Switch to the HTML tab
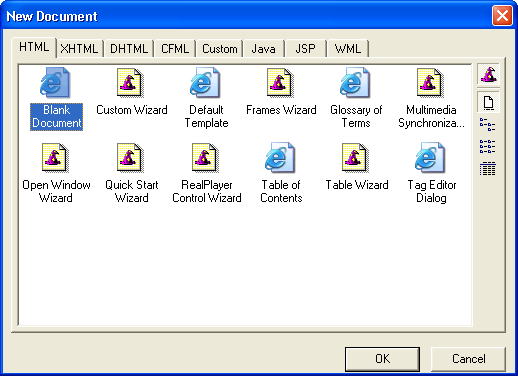This screenshot has height=376, width=518. pos(34,47)
